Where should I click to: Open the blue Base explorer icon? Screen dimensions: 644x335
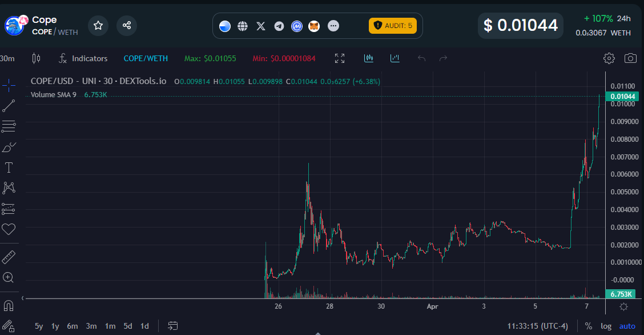click(225, 26)
